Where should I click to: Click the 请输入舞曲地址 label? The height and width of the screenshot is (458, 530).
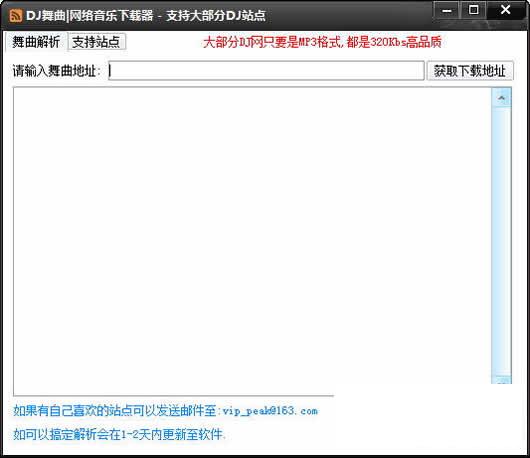point(56,71)
